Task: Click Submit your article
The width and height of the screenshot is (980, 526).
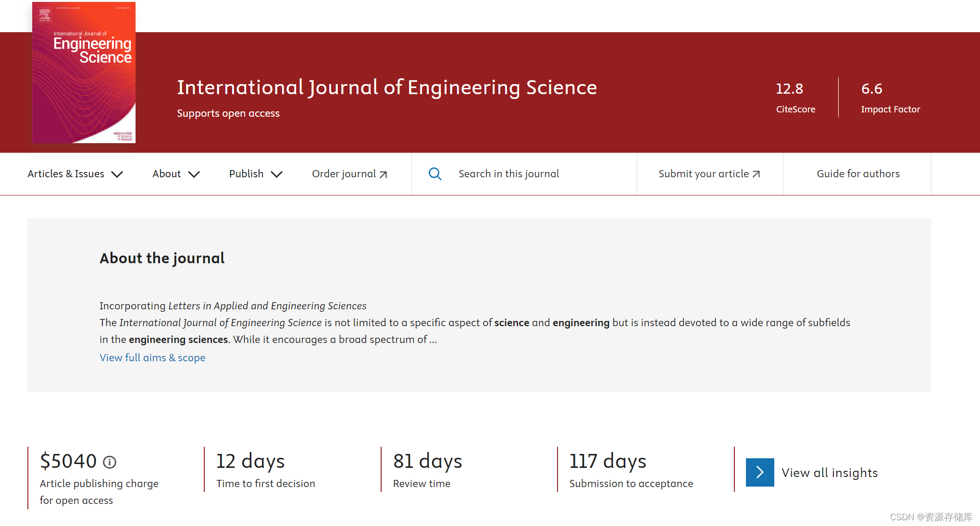Action: click(703, 174)
